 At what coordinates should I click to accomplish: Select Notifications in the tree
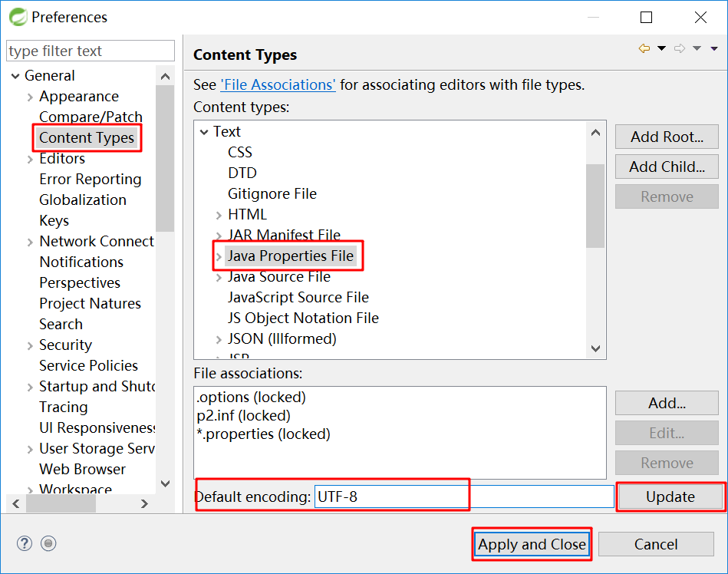pyautogui.click(x=81, y=262)
